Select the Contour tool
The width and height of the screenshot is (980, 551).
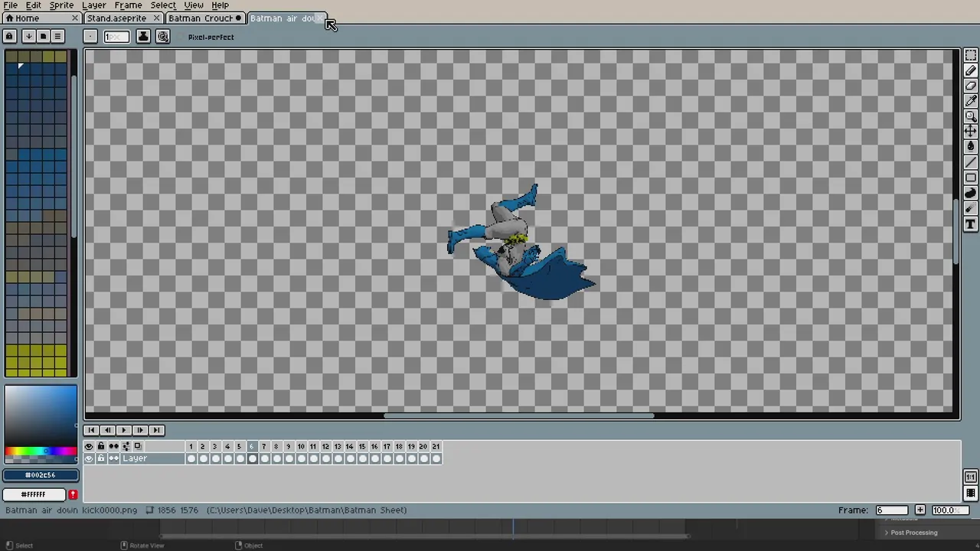[971, 193]
